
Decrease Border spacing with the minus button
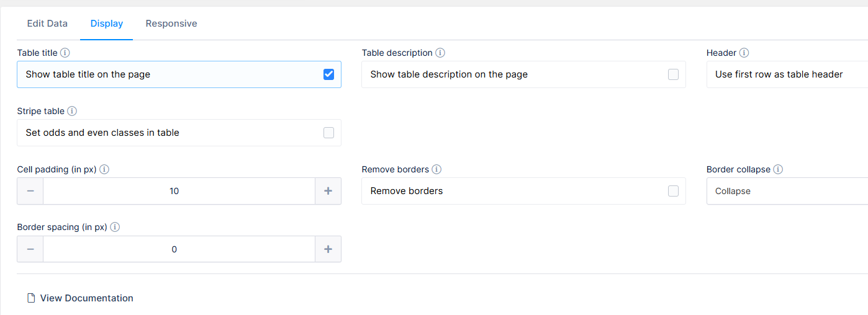point(30,249)
